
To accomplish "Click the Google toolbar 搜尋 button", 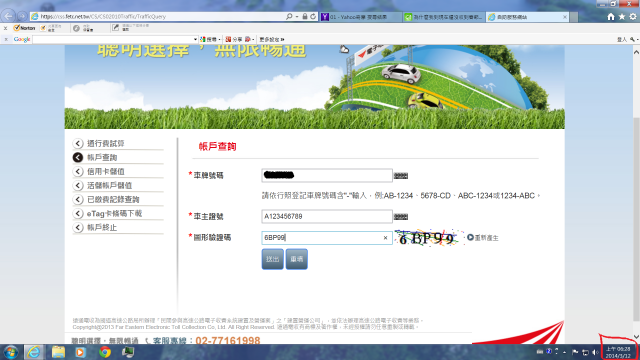I will [210, 39].
